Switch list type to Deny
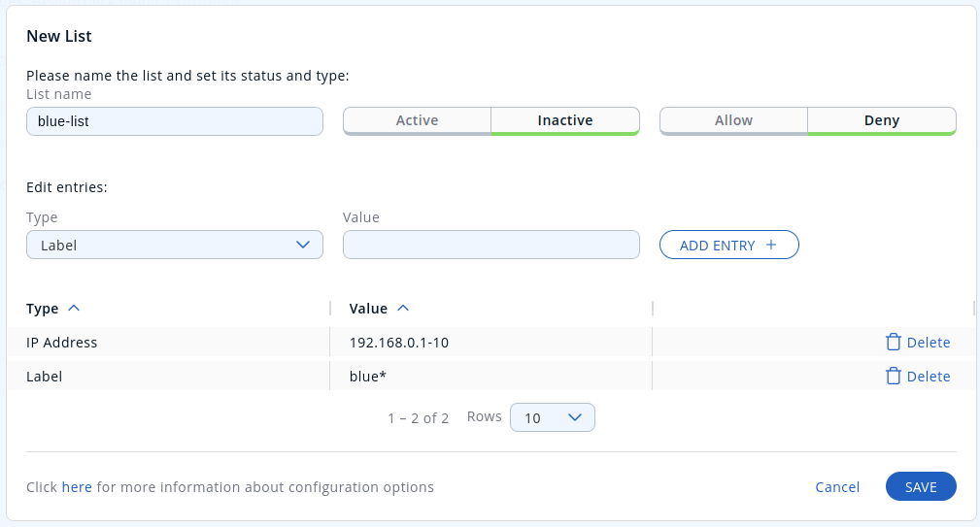The height and width of the screenshot is (527, 980). pos(881,120)
